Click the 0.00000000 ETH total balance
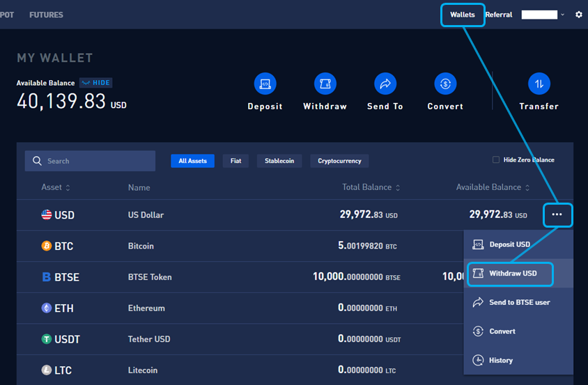The image size is (588, 385). click(368, 308)
